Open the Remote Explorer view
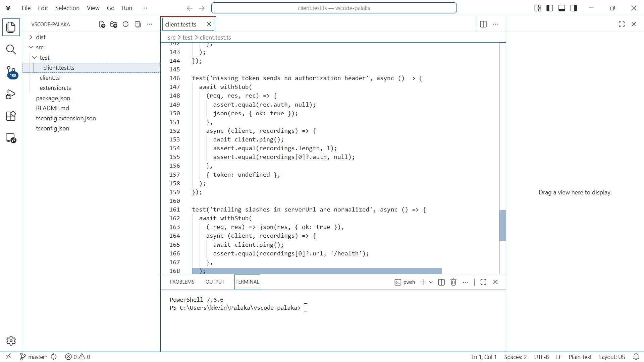This screenshot has width=644, height=362. click(x=11, y=138)
